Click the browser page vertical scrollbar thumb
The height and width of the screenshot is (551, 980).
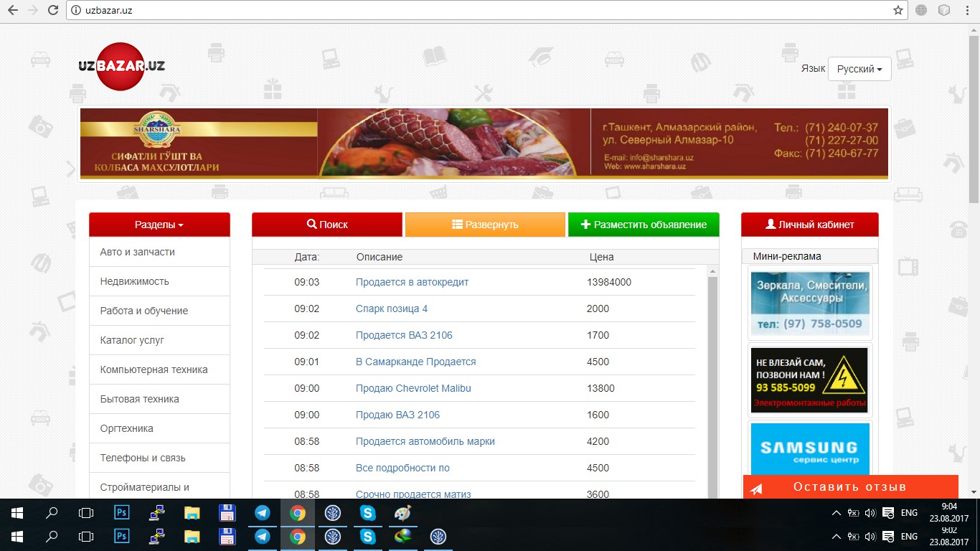(974, 118)
